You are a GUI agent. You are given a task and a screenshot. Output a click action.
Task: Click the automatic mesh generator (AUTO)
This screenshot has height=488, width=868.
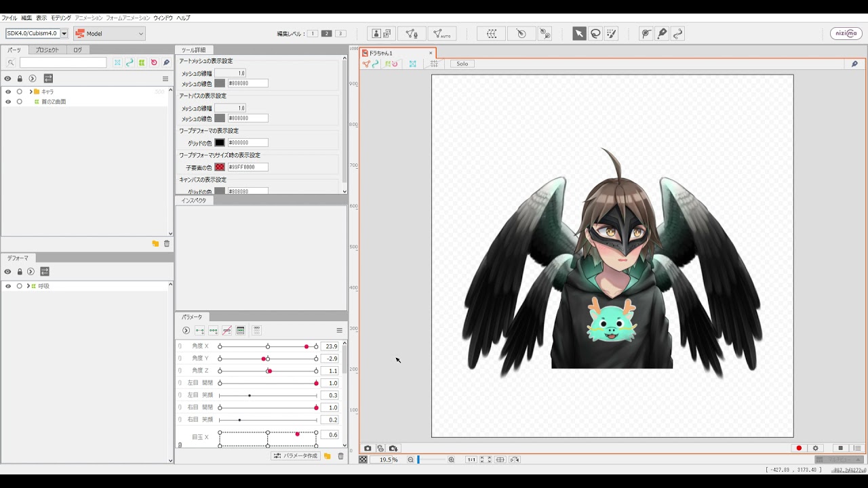point(442,33)
